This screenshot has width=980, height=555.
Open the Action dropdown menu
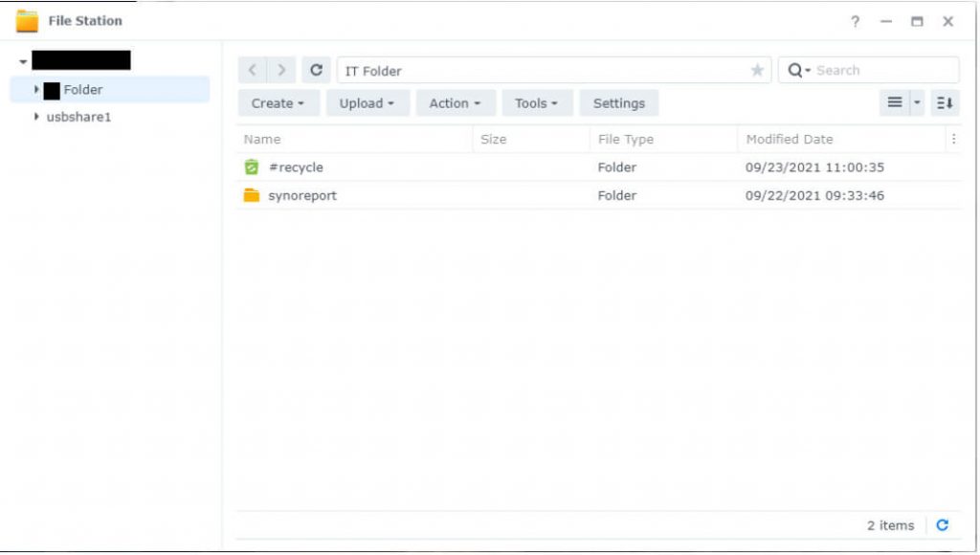point(456,103)
